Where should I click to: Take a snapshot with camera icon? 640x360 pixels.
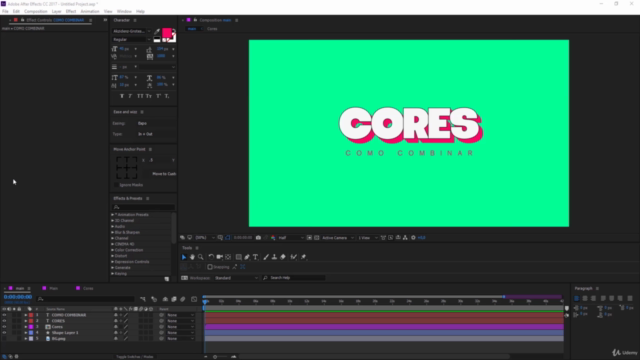tap(258, 238)
